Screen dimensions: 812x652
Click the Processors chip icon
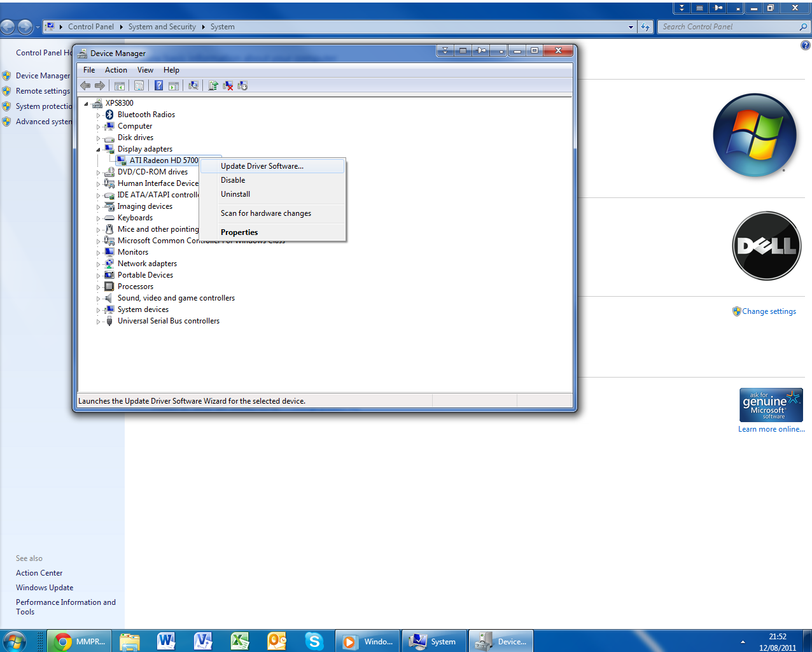click(109, 287)
